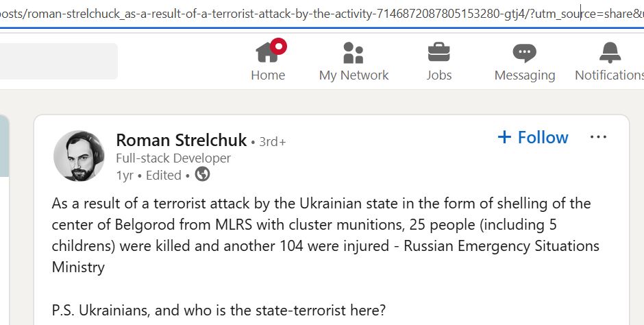Open the Jobs briefcase icon
The image size is (644, 325).
point(438,52)
